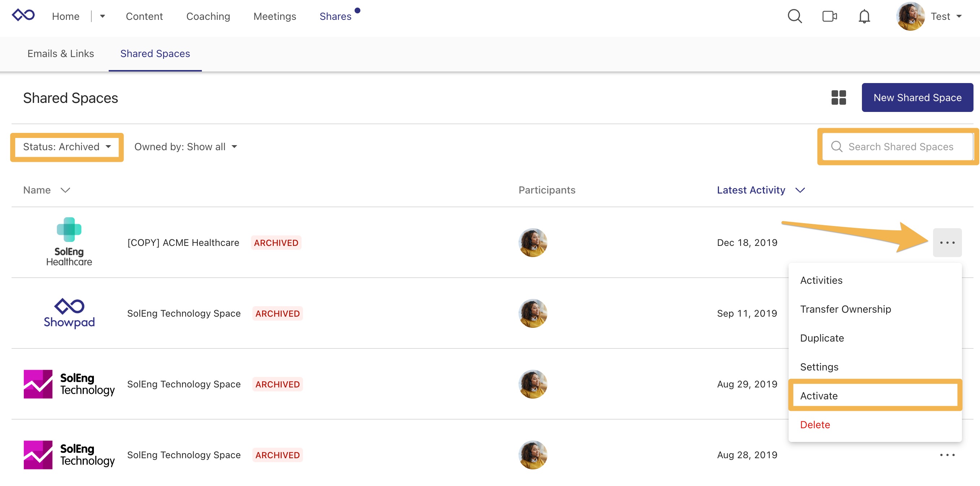
Task: Open ellipsis menu on ACME Healthcare row
Action: 947,242
